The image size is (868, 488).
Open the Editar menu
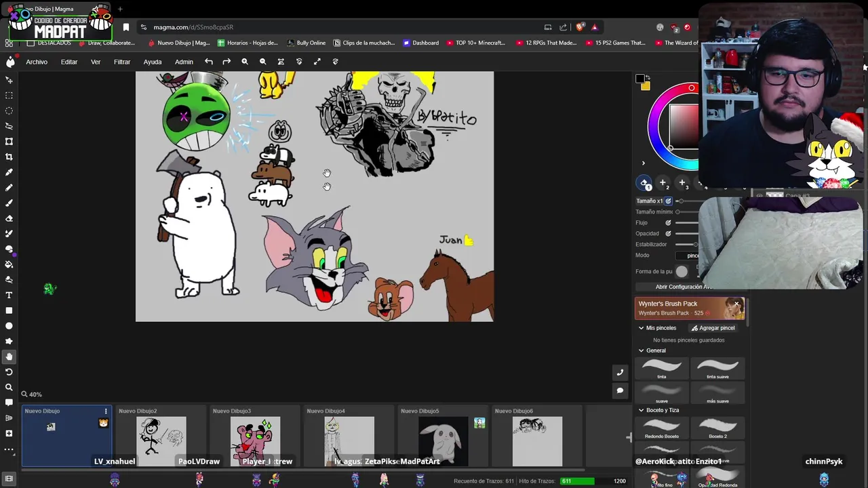pos(69,62)
